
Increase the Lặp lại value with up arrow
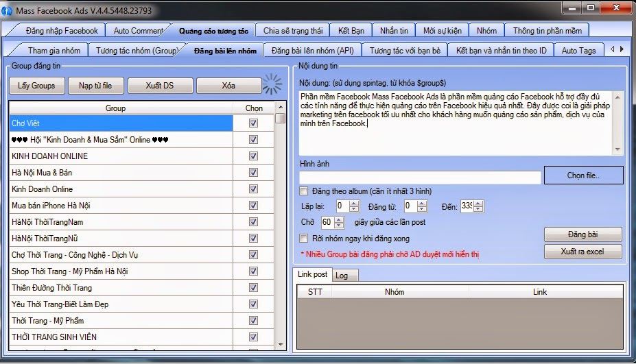(x=354, y=204)
